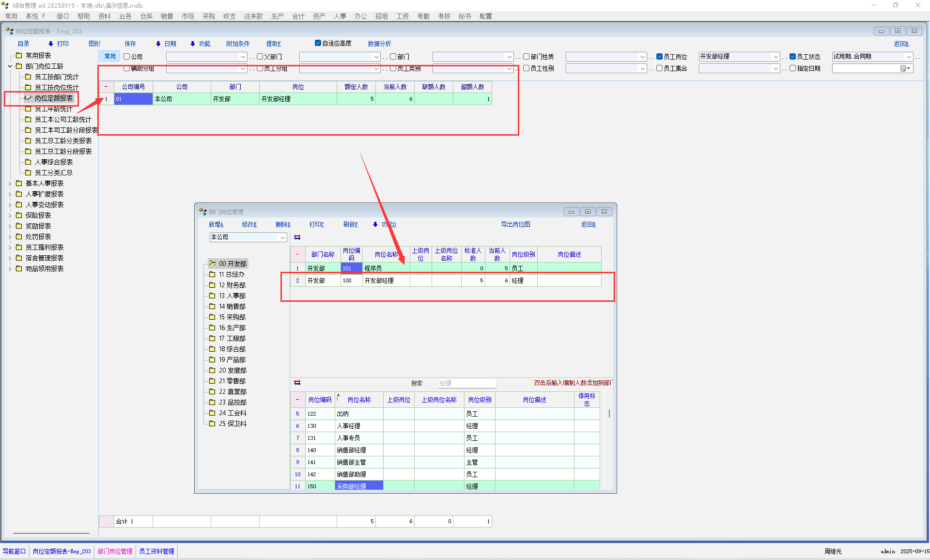Click the swap-arrows icon beside the 本公司 combo
This screenshot has width=930, height=560.
point(297,237)
